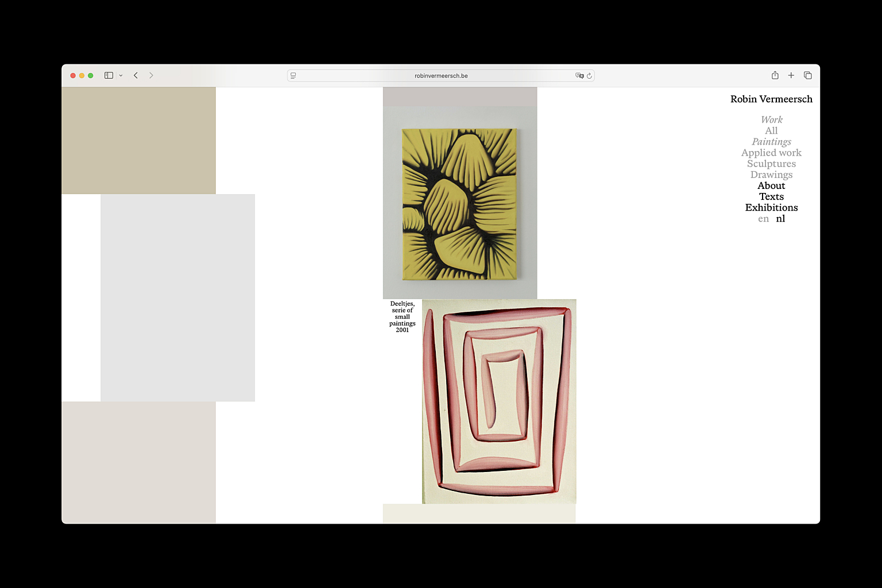
Task: Open a new tab with plus icon
Action: (791, 75)
